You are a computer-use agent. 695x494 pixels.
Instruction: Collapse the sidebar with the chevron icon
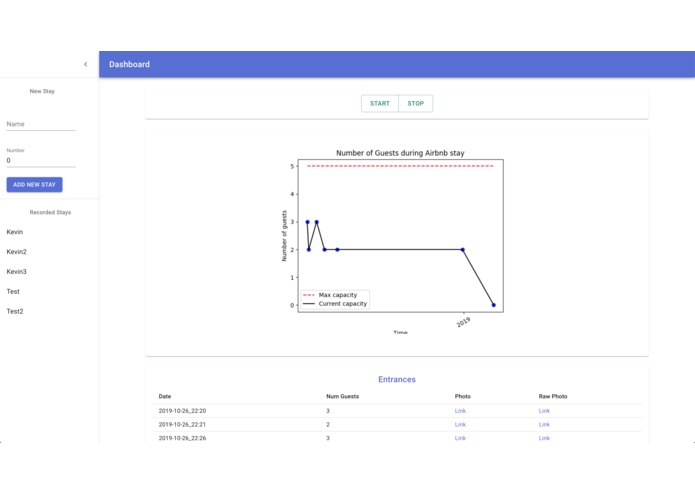86,64
